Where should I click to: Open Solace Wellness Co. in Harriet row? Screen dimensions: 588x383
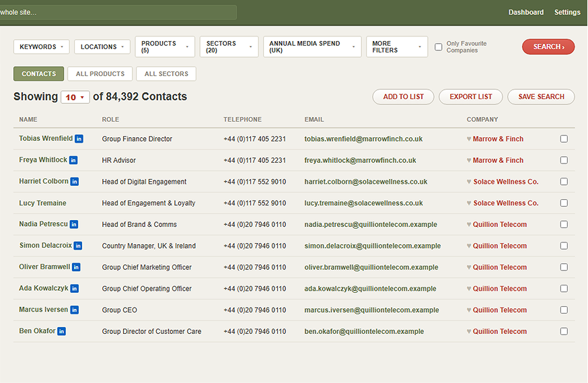506,182
